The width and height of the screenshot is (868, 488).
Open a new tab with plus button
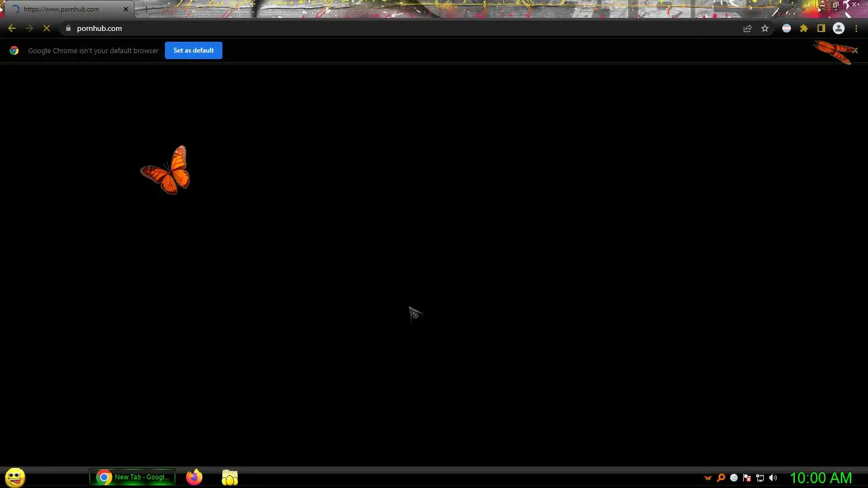pos(146,9)
